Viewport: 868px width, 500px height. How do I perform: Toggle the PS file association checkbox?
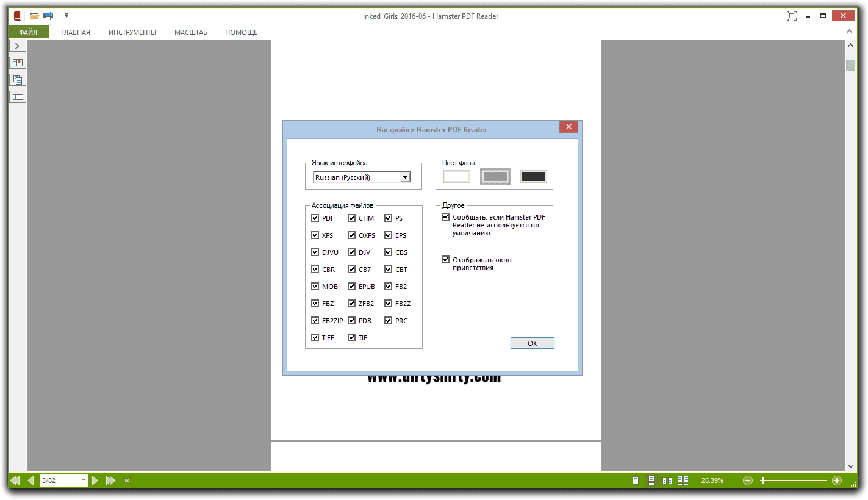389,218
